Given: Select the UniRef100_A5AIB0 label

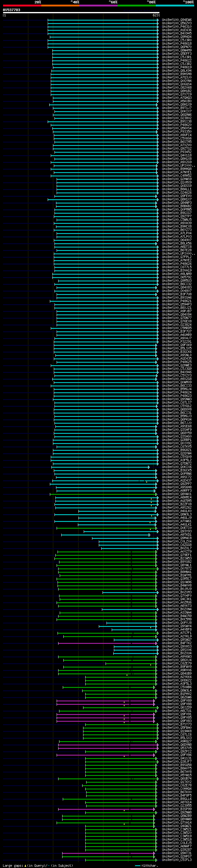Looking at the screenshot, I should click(177, 101).
